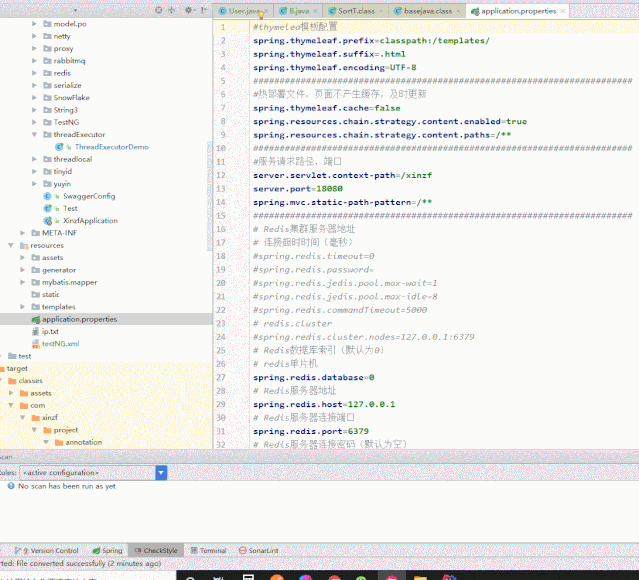Click the SwaggerConfig class icon
Screen dimensions: 639x580
(47, 196)
